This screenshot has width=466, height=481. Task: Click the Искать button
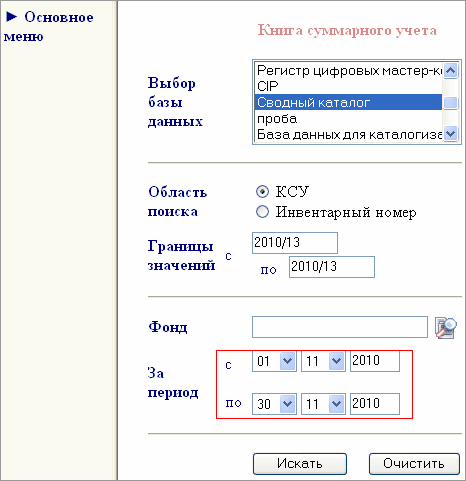[x=300, y=464]
